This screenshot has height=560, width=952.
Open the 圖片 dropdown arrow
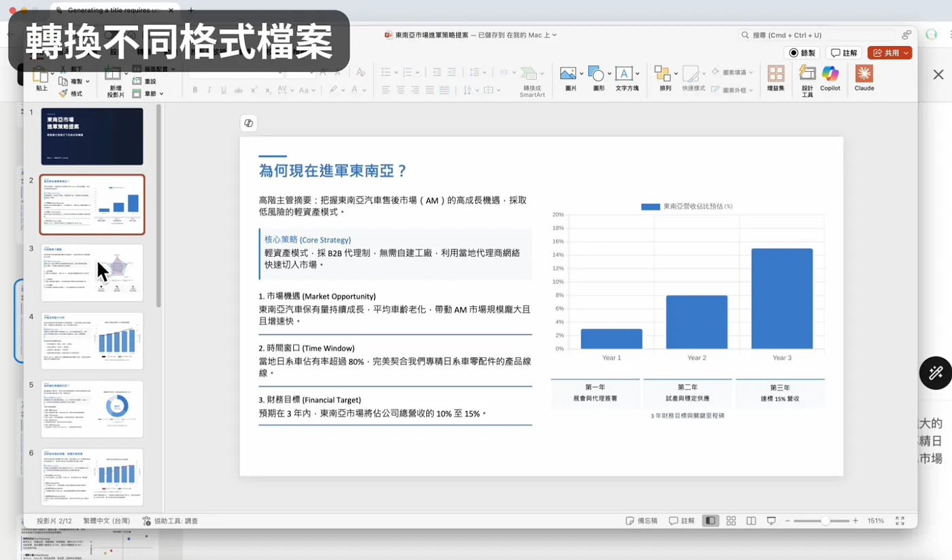click(x=581, y=73)
